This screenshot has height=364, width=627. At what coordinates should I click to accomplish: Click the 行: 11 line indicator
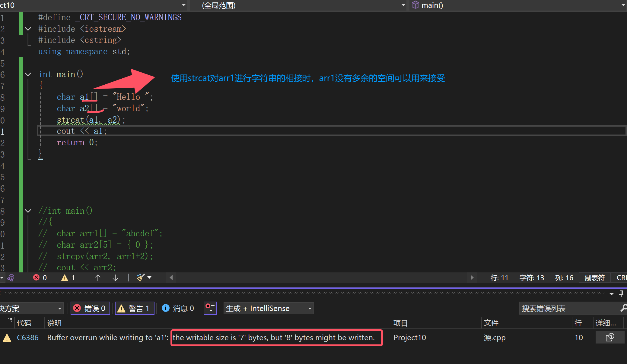[x=499, y=278]
